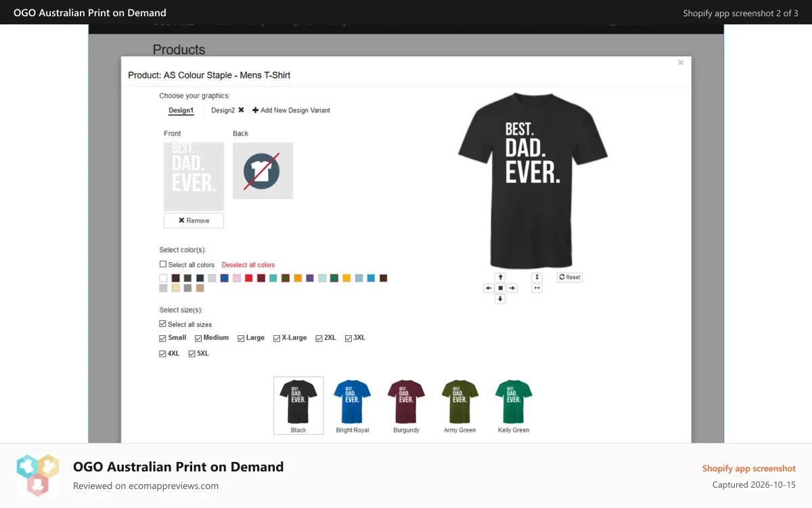The height and width of the screenshot is (508, 812).
Task: Toggle the royal blue color swatch
Action: point(224,278)
